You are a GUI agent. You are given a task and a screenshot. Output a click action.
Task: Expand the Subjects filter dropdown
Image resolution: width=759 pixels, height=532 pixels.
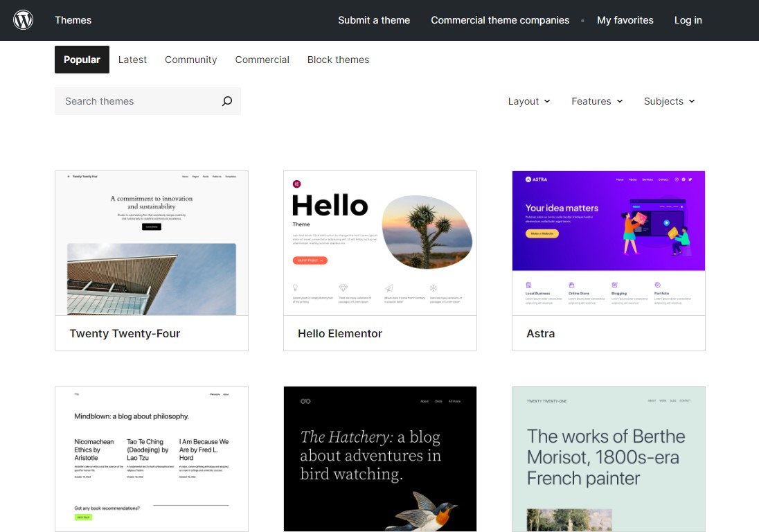(669, 101)
